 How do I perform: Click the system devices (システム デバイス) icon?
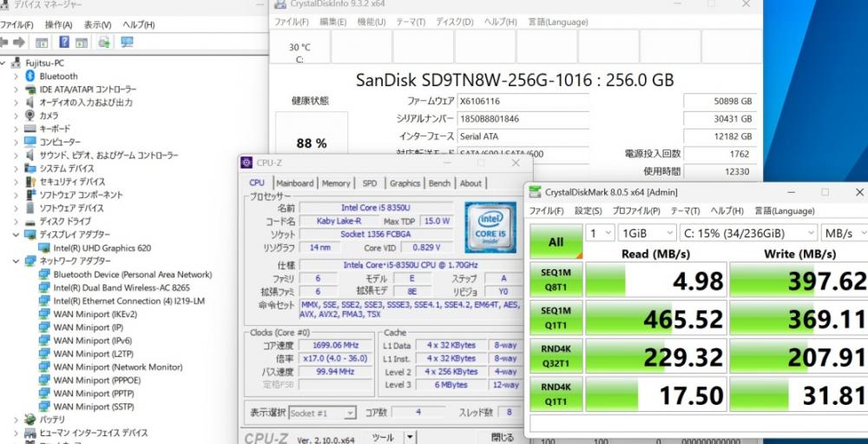tap(30, 169)
